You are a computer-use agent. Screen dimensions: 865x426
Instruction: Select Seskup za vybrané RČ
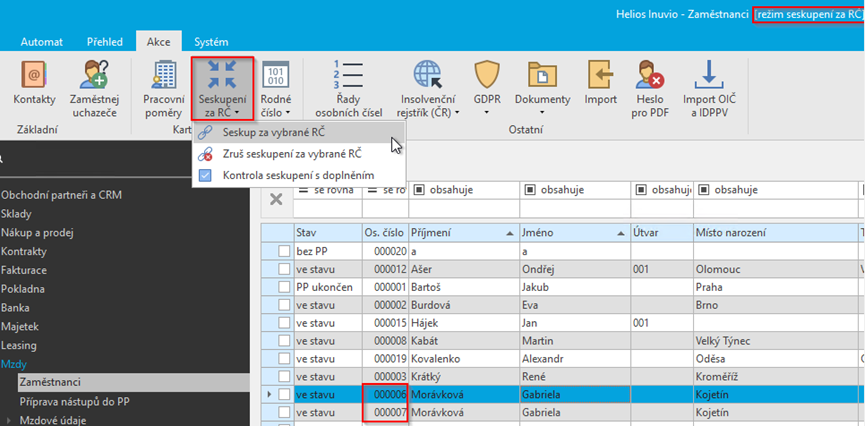tap(273, 132)
